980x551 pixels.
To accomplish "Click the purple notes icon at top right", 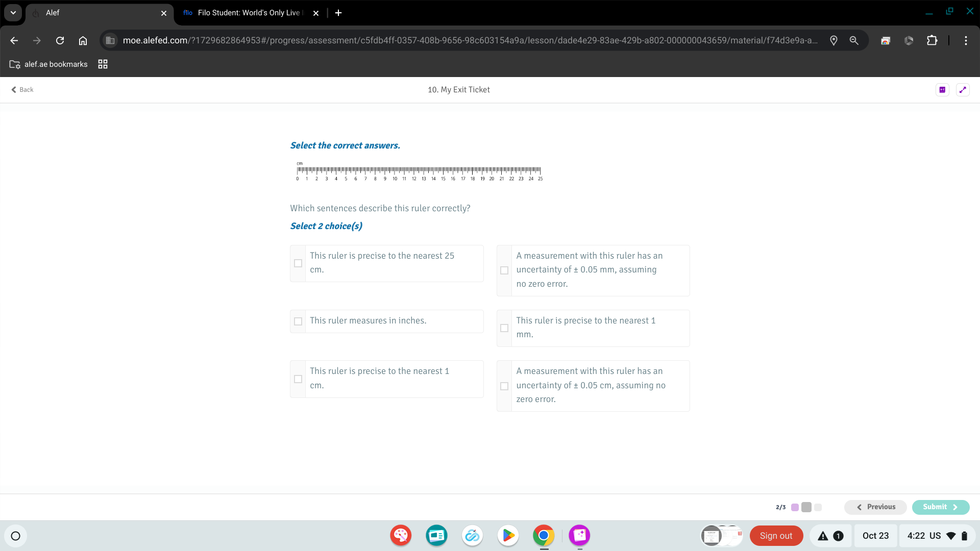I will pos(942,90).
